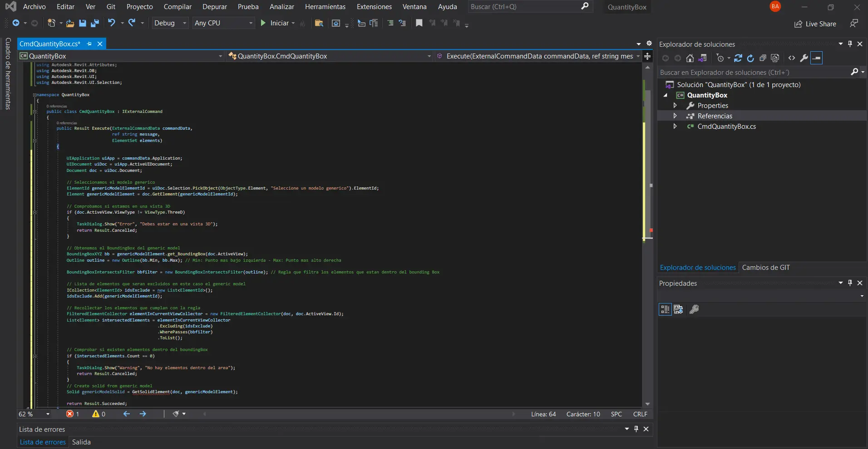Uncomment the selected lines
The image size is (868, 449).
(402, 23)
